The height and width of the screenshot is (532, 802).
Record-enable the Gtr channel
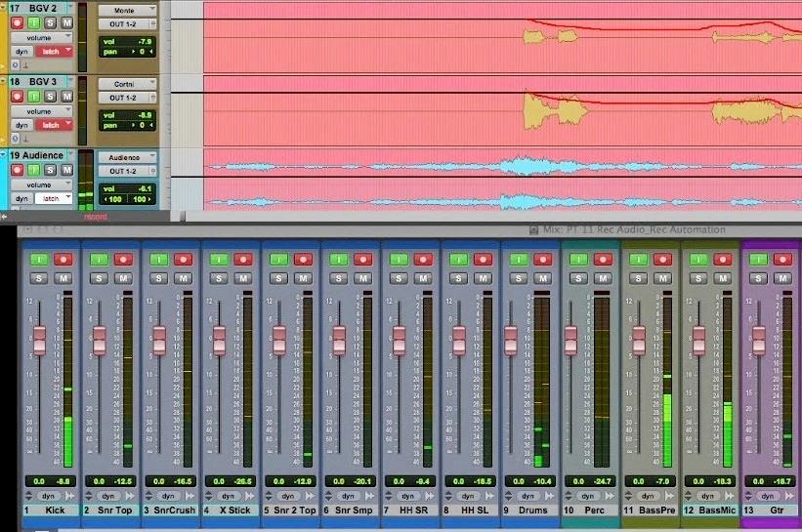pos(782,260)
